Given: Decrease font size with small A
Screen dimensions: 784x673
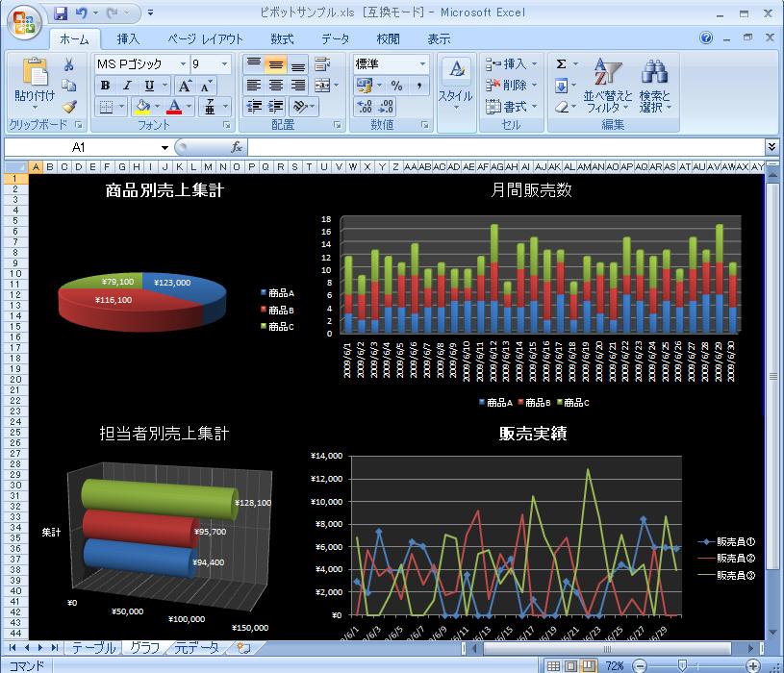Looking at the screenshot, I should point(206,86).
